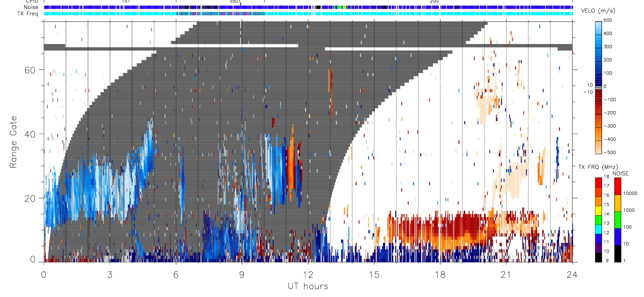
Task: Click the 24 tick label on UT hours axis
Action: pyautogui.click(x=572, y=275)
